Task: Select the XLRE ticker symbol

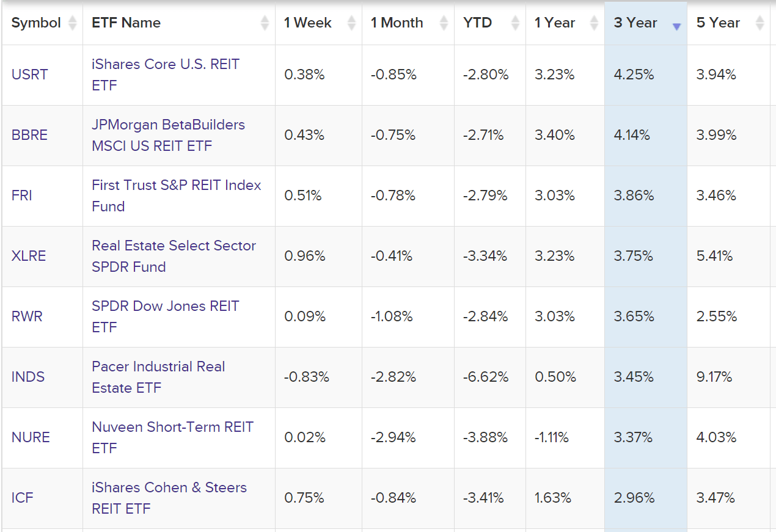Action: [28, 257]
